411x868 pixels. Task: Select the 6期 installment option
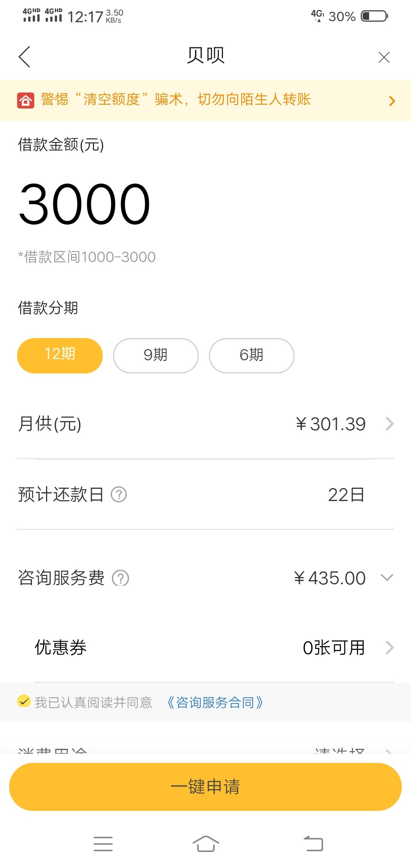pyautogui.click(x=252, y=356)
